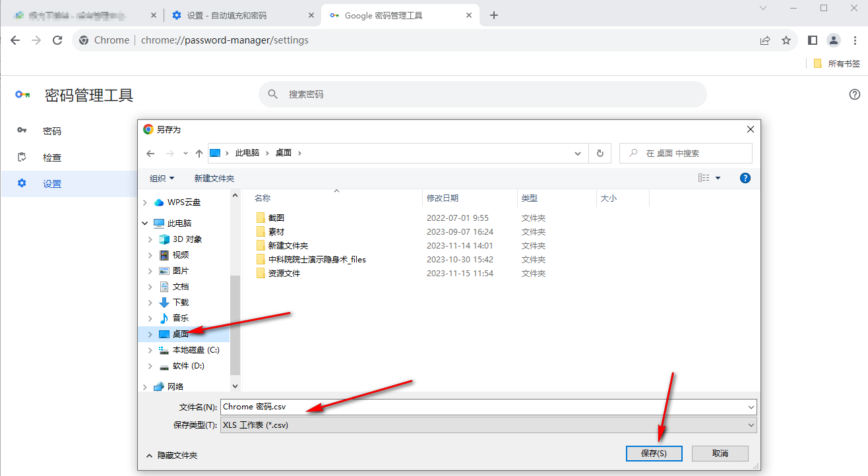Open the 密码 sidebar item
The image size is (868, 476).
[x=52, y=131]
